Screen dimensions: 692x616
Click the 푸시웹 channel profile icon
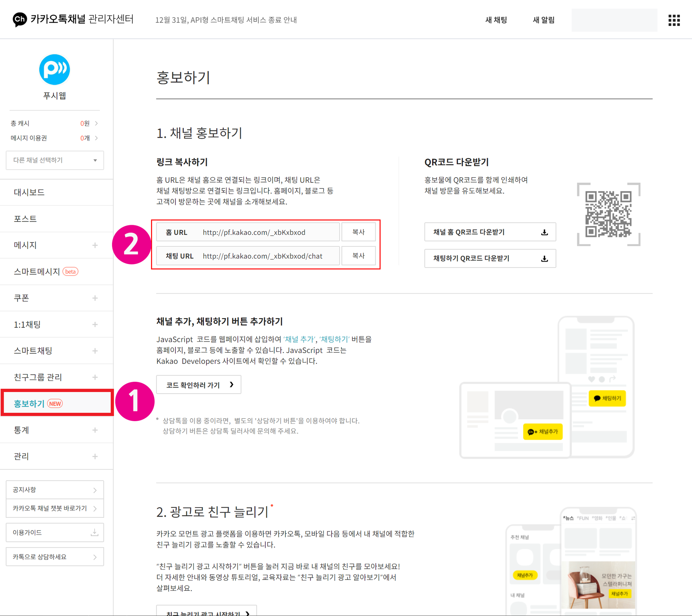pos(54,70)
